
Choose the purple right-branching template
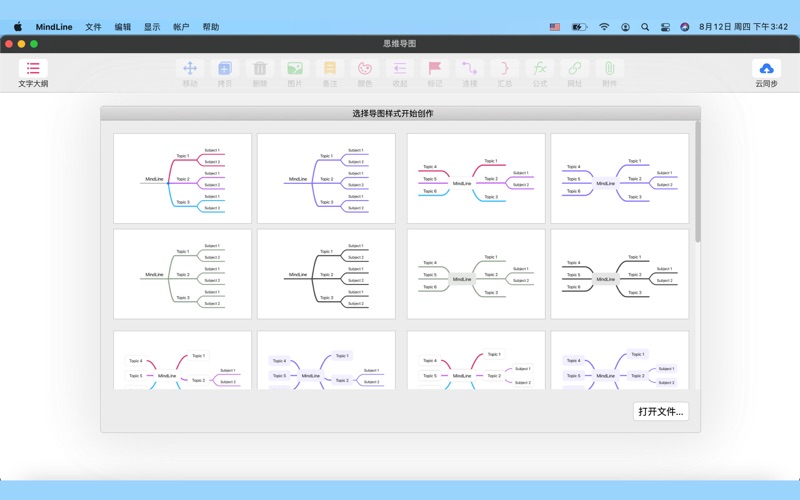point(326,179)
